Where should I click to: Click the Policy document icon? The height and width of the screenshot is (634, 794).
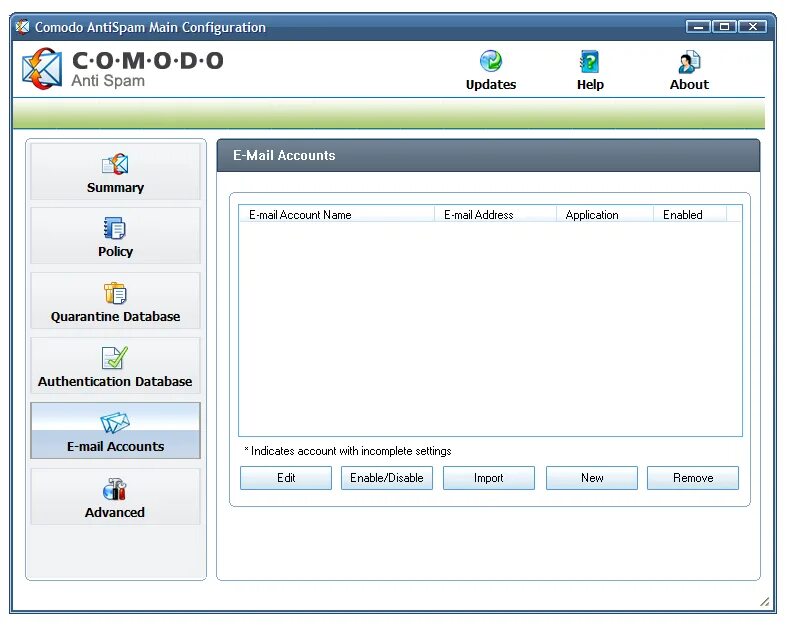pyautogui.click(x=115, y=228)
